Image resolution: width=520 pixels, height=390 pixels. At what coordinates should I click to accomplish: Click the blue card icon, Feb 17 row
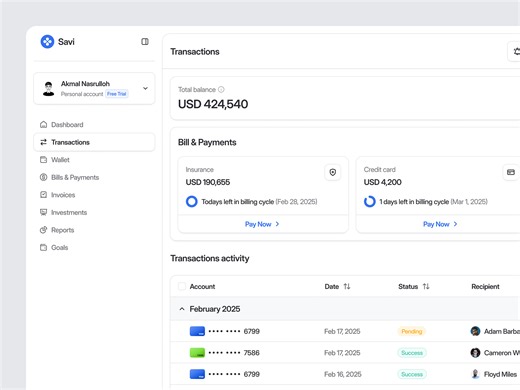coord(197,331)
